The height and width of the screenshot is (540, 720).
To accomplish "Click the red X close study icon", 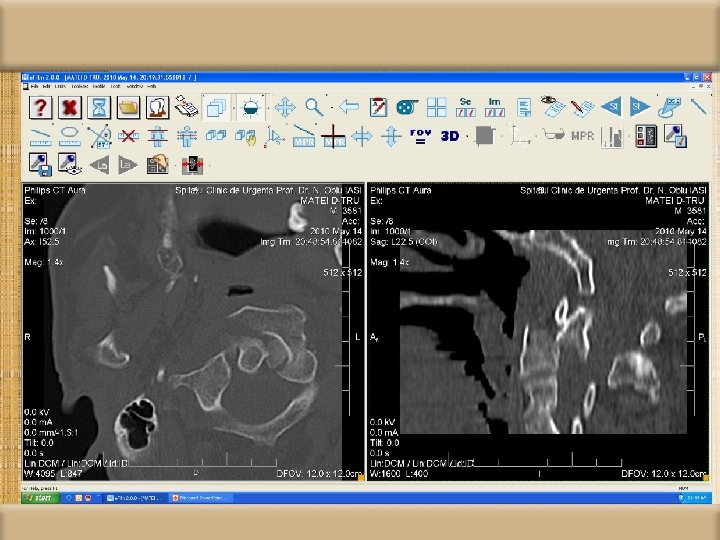I will coord(70,107).
